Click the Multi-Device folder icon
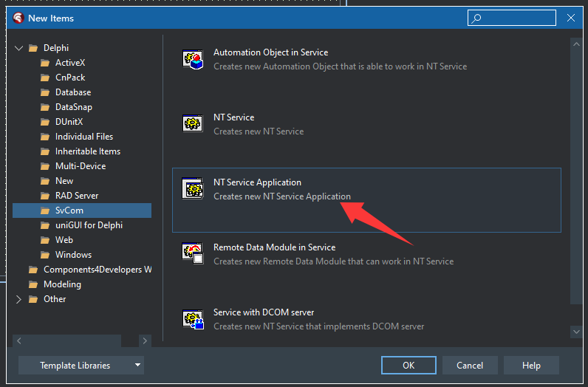Viewport: 588px width, 387px height. (45, 166)
